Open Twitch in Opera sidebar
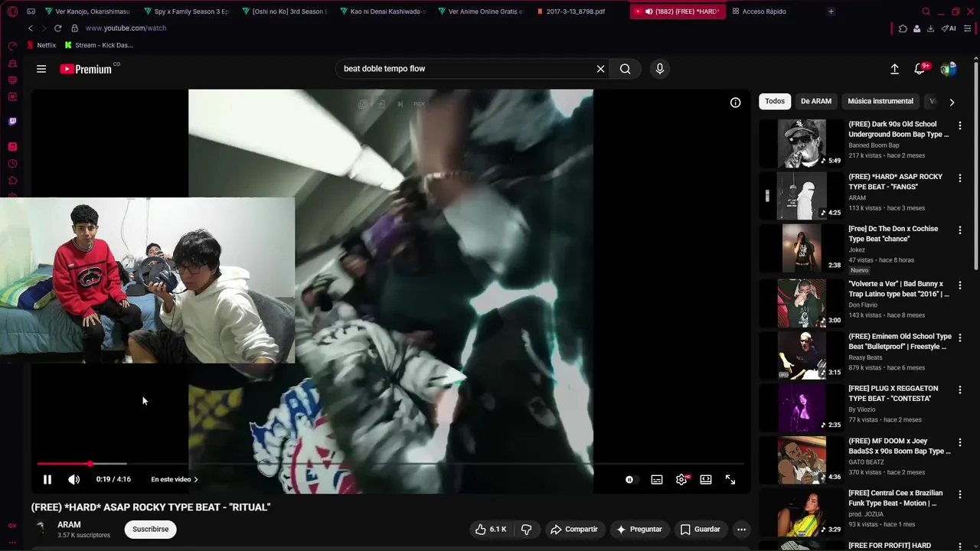 click(x=12, y=122)
